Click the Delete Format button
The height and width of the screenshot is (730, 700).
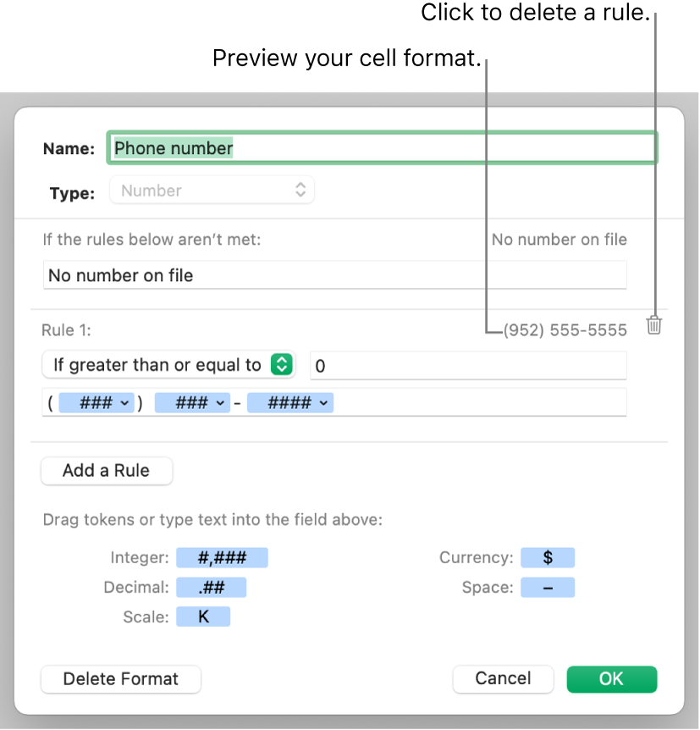pyautogui.click(x=120, y=678)
